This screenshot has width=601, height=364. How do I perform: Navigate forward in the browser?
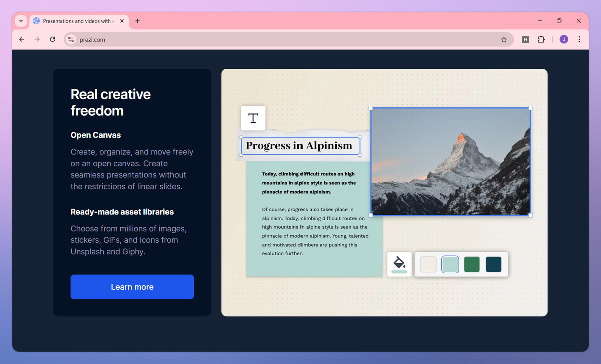coord(37,39)
